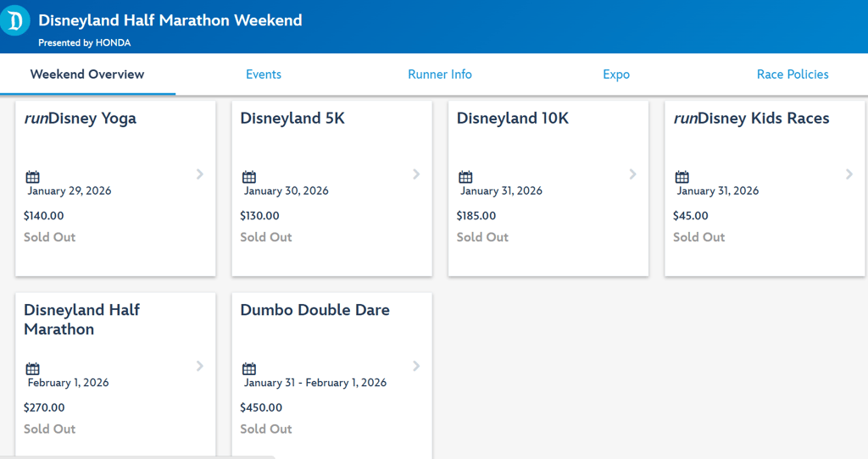Click calendar icon on Dumbo Double Dare card
Screen dimensions: 868x459
click(249, 369)
